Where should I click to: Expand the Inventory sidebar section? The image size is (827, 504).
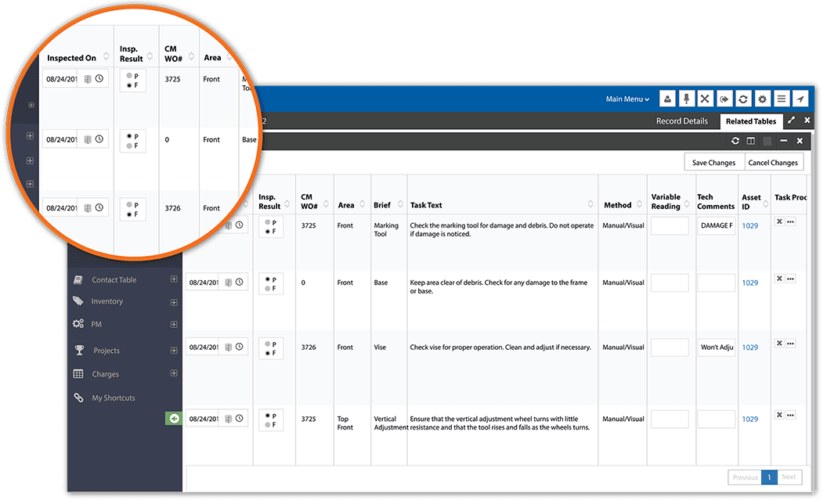coord(174,302)
